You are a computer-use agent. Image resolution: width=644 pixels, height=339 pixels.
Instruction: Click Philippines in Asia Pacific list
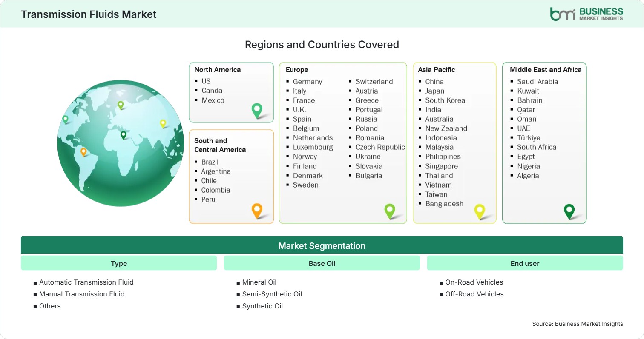pos(443,157)
